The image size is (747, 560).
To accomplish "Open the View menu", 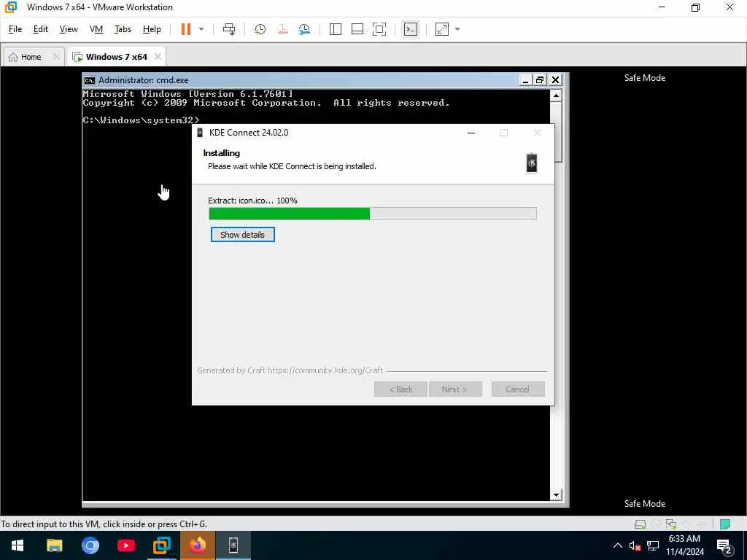I will click(69, 29).
